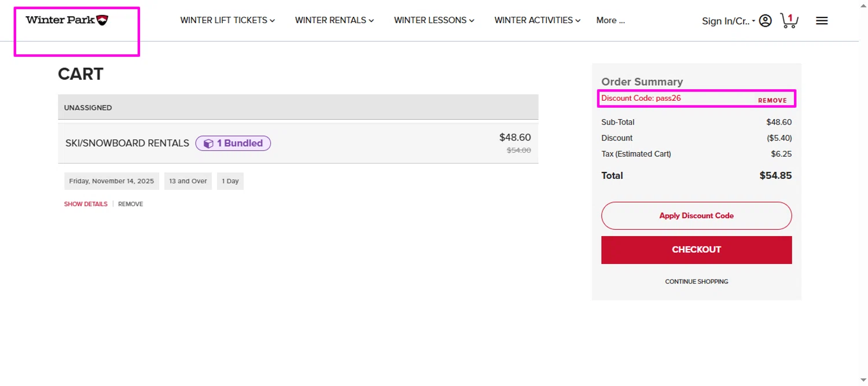Expand Winter Rentals menu
This screenshot has height=386, width=868.
click(x=334, y=20)
